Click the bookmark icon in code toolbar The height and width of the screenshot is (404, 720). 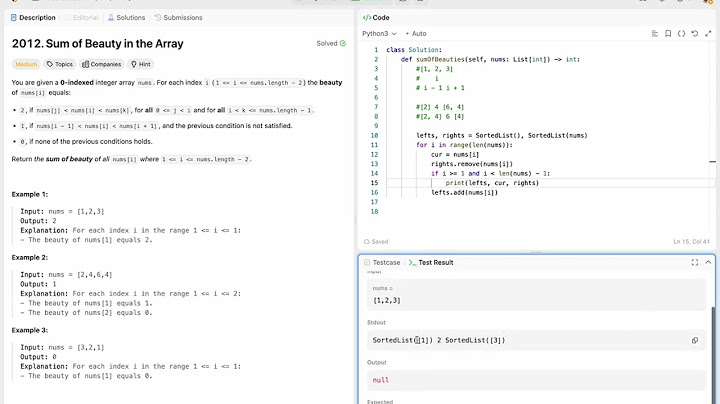(x=668, y=34)
